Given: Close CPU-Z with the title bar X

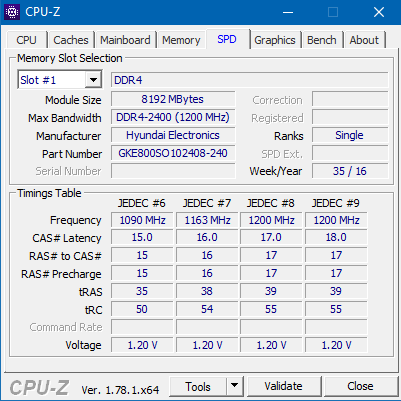Looking at the screenshot, I should tap(379, 12).
